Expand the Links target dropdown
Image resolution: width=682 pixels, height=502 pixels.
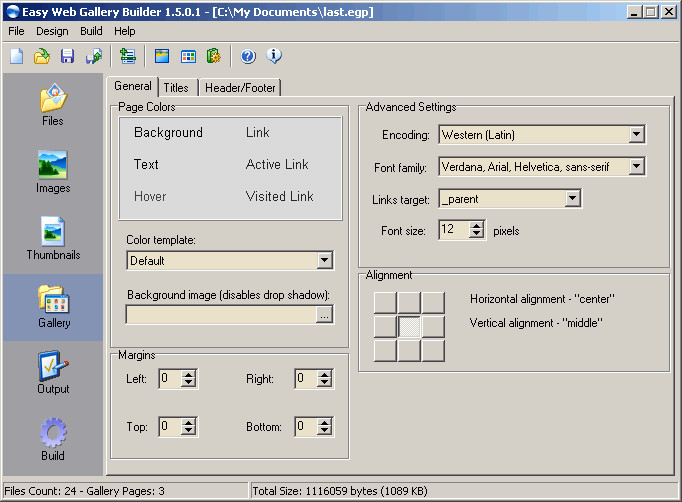[572, 199]
